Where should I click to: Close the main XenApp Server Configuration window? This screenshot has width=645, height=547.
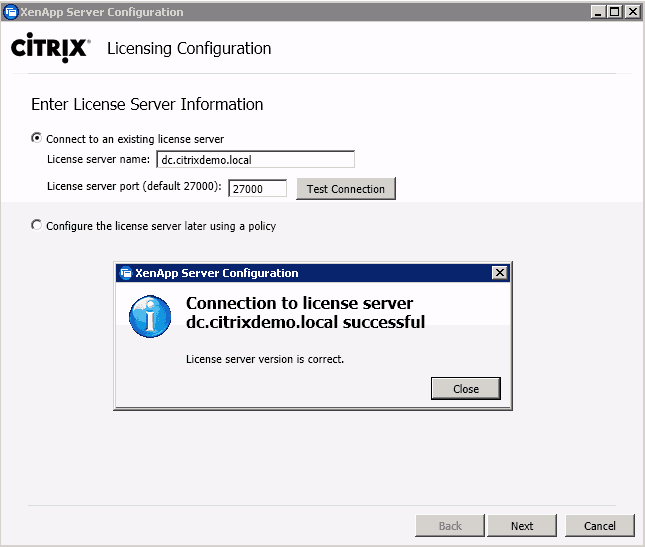[633, 12]
